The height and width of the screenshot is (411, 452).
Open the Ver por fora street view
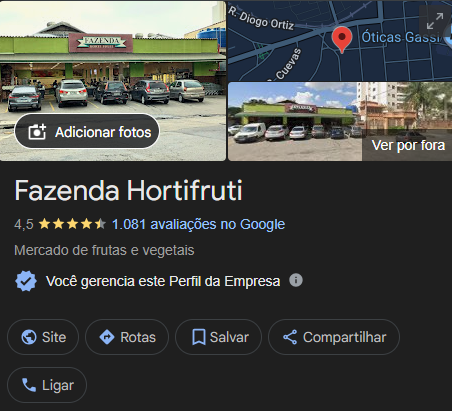point(340,122)
